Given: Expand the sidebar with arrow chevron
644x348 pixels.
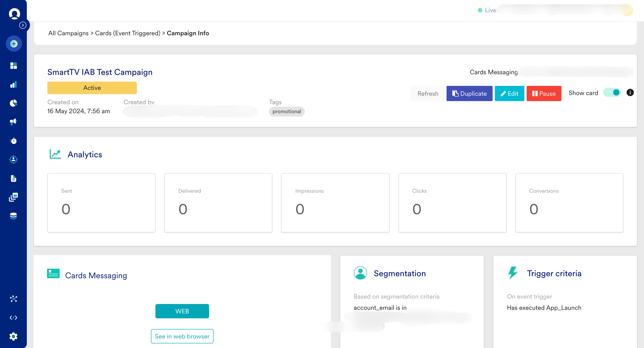Looking at the screenshot, I should (x=23, y=25).
